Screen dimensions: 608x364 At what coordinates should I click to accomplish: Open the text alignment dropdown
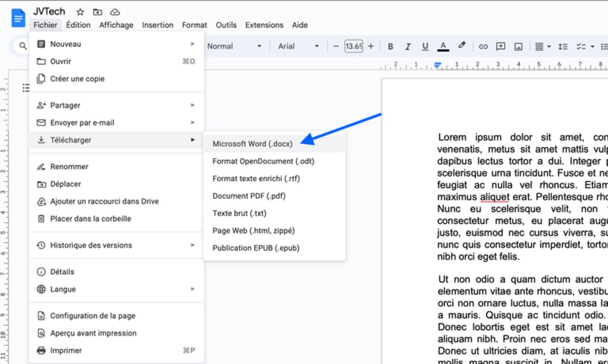[x=543, y=47]
